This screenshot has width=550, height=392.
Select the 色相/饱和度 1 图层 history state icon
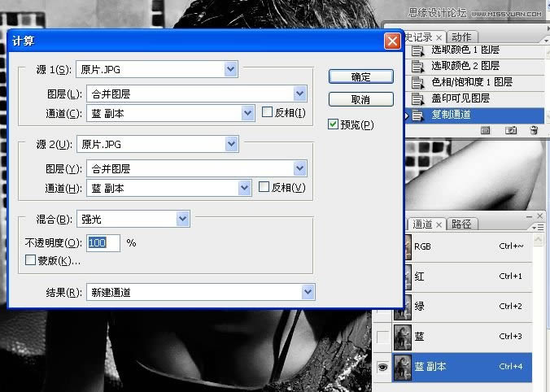coord(418,82)
